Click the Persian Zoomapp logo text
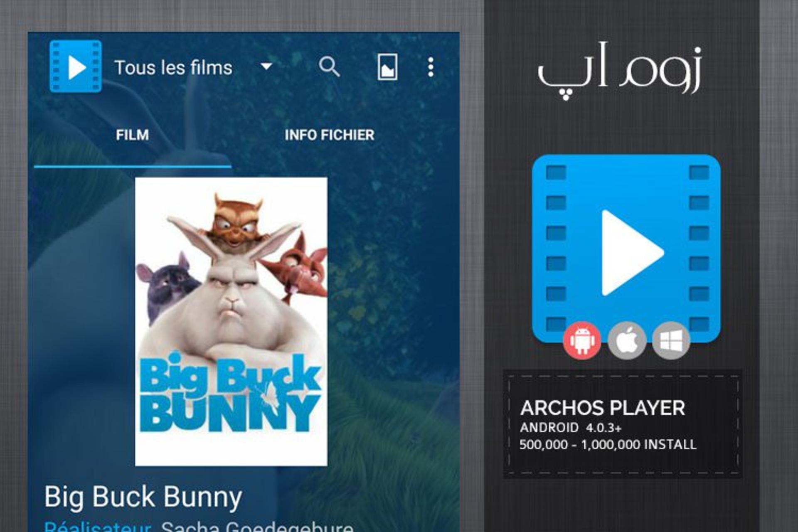 pos(619,71)
